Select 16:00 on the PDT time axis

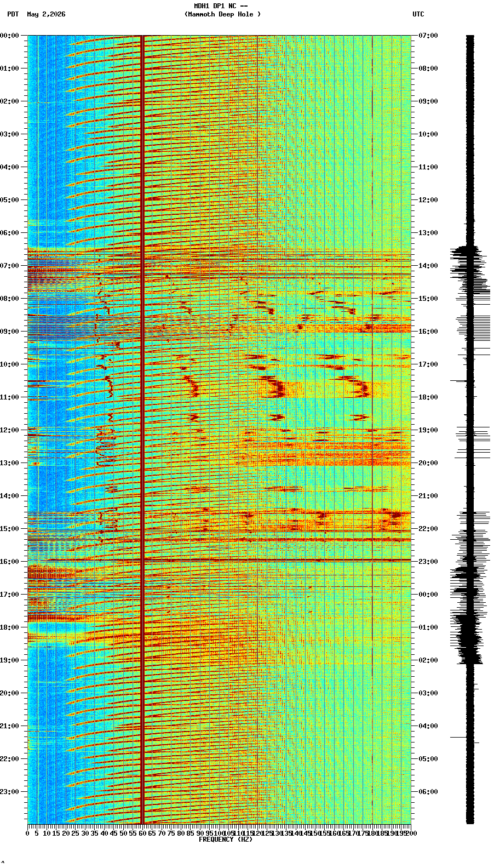(10, 562)
